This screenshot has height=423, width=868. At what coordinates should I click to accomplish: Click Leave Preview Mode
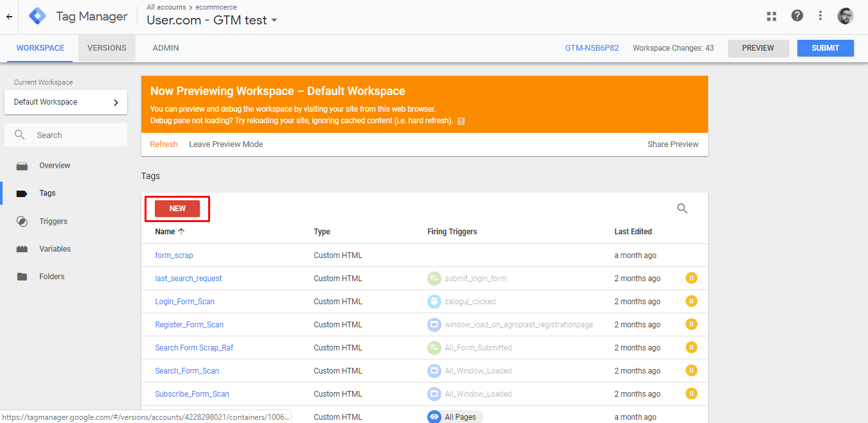coord(226,144)
